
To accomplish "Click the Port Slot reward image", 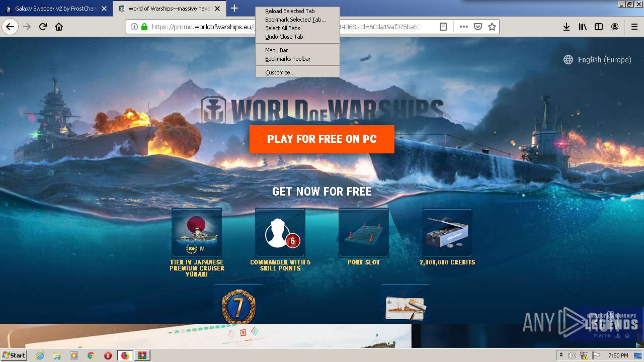I will tap(364, 233).
